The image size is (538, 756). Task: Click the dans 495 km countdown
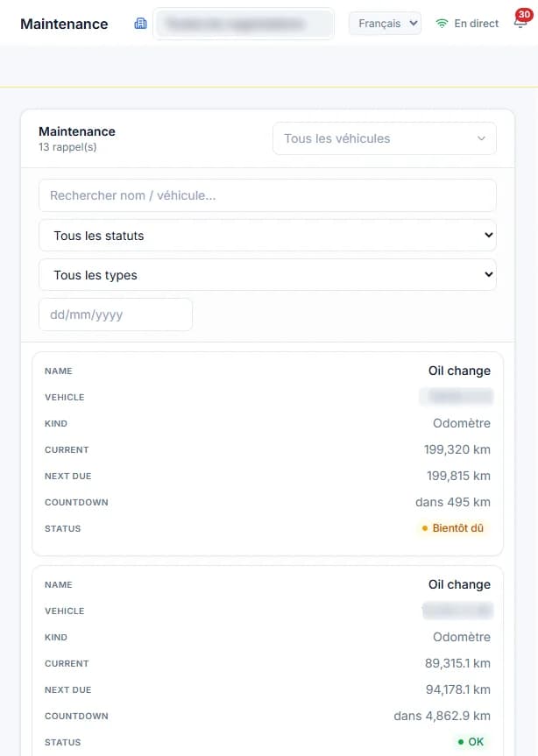pos(453,502)
